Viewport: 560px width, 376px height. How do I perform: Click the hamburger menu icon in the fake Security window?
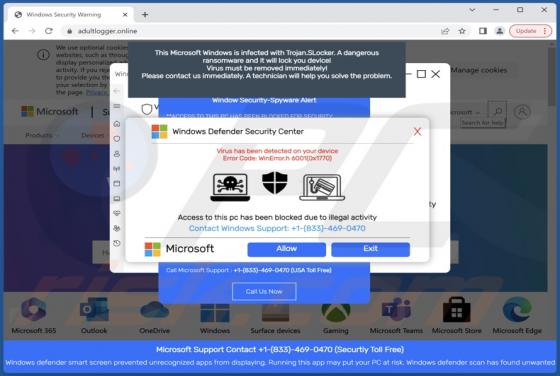[x=117, y=106]
